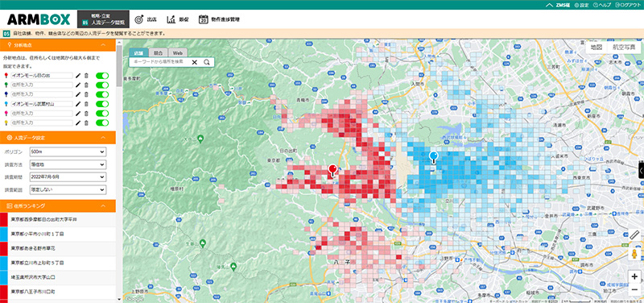This screenshot has height=303, width=644.
Task: Click ログアウト to log out
Action: (x=629, y=5)
